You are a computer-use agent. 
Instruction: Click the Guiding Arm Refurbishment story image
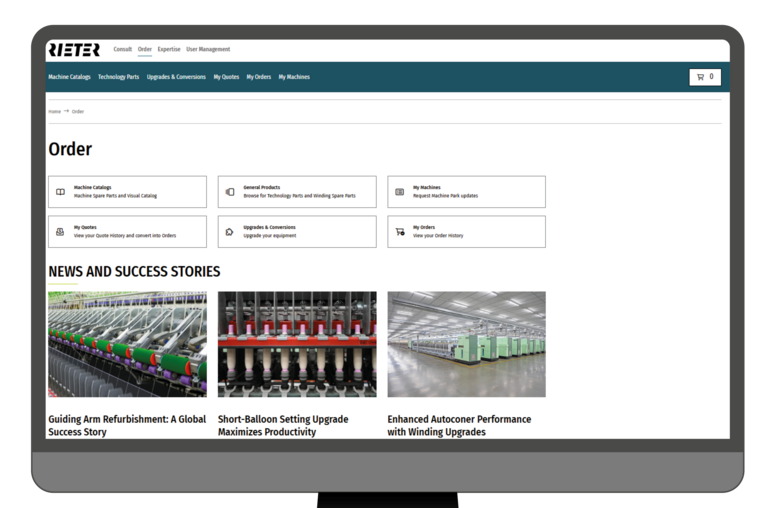click(x=127, y=344)
